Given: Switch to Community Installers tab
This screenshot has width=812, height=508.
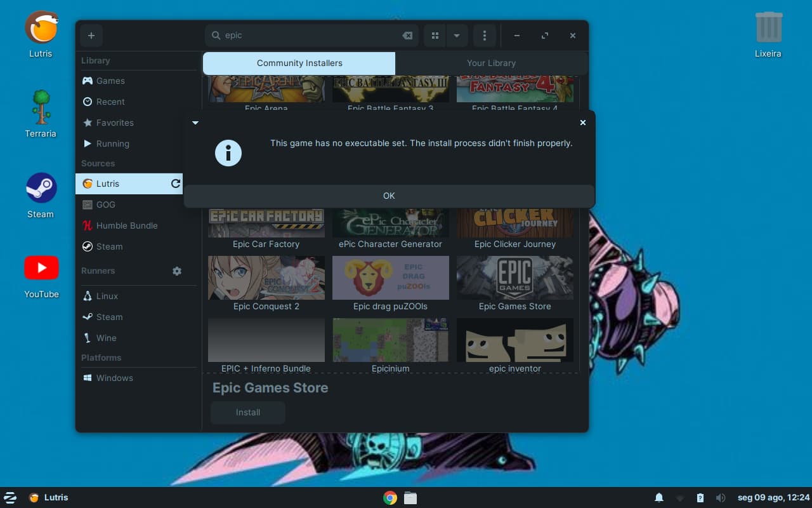Looking at the screenshot, I should 299,63.
